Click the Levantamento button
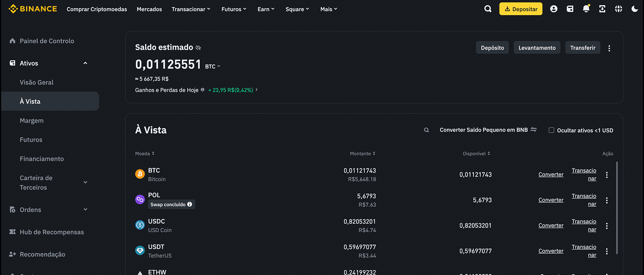The height and width of the screenshot is (275, 644). (537, 48)
